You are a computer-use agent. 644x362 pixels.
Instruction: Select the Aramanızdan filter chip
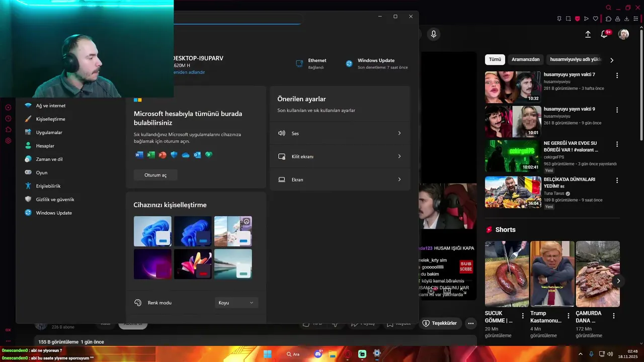click(x=525, y=59)
